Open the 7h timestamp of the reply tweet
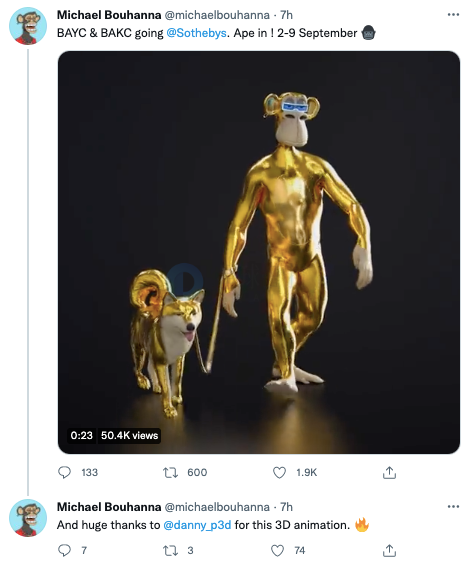 pos(286,507)
